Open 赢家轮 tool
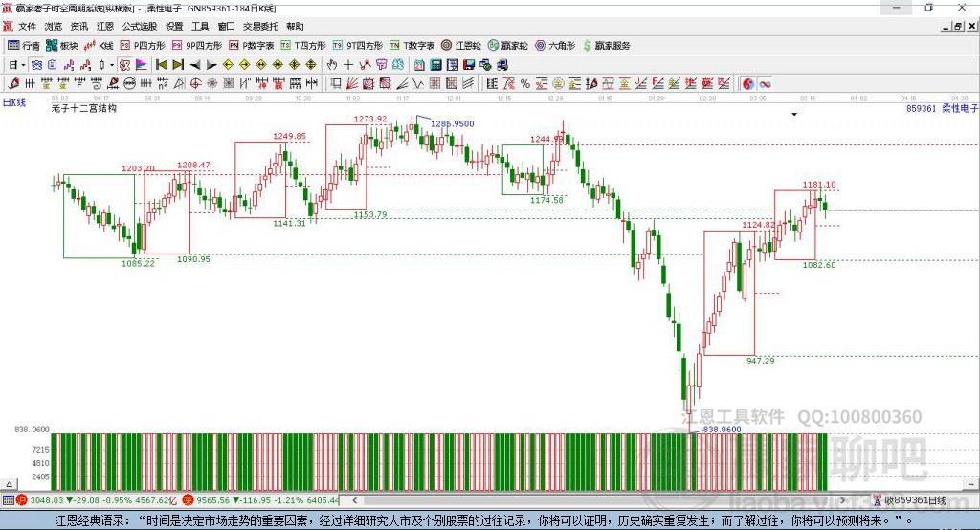Viewport: 980px width, 530px height. tap(508, 46)
